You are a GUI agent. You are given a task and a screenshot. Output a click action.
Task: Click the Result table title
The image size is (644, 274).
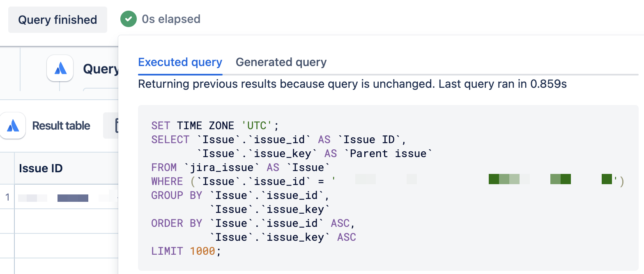pos(61,126)
